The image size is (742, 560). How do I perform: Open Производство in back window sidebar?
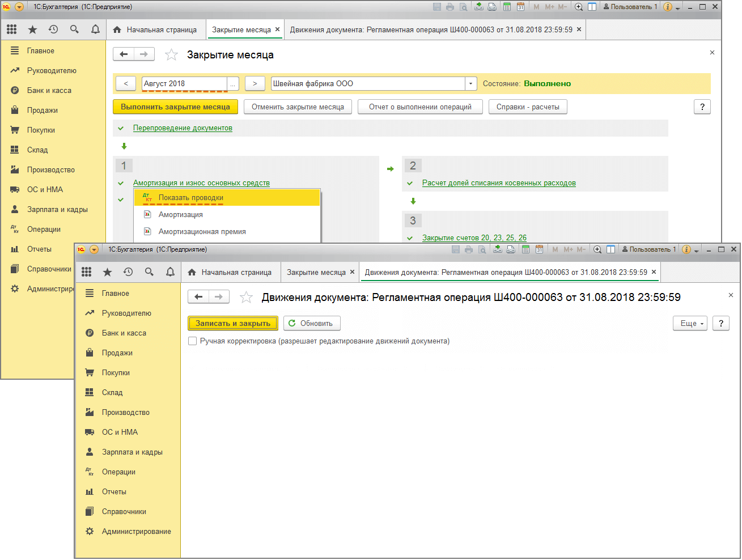pyautogui.click(x=51, y=170)
